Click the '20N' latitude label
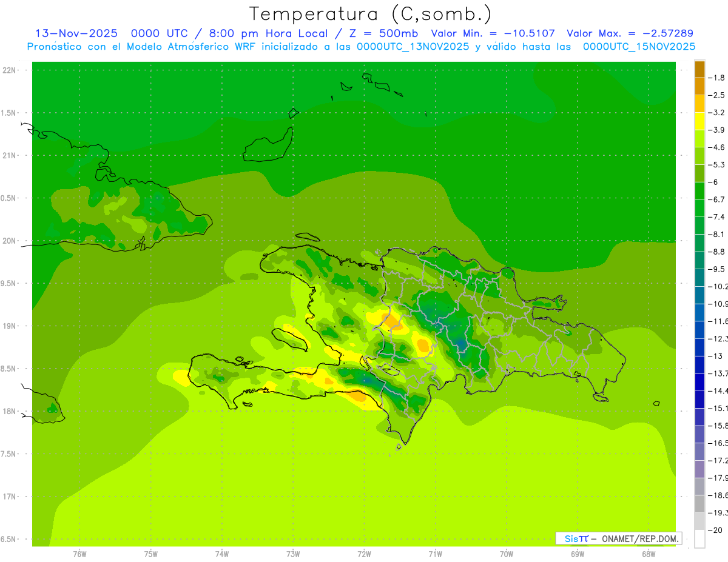The height and width of the screenshot is (562, 728). click(9, 241)
